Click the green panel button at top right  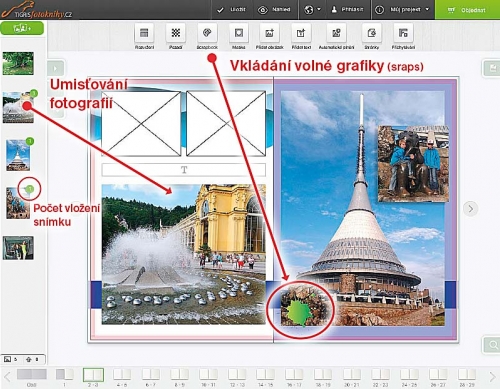click(492, 68)
